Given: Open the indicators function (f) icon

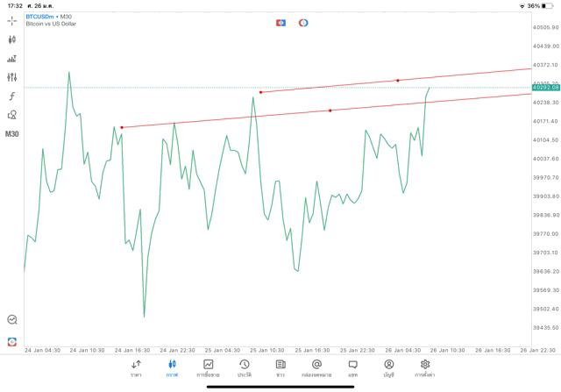Looking at the screenshot, I should pos(12,96).
